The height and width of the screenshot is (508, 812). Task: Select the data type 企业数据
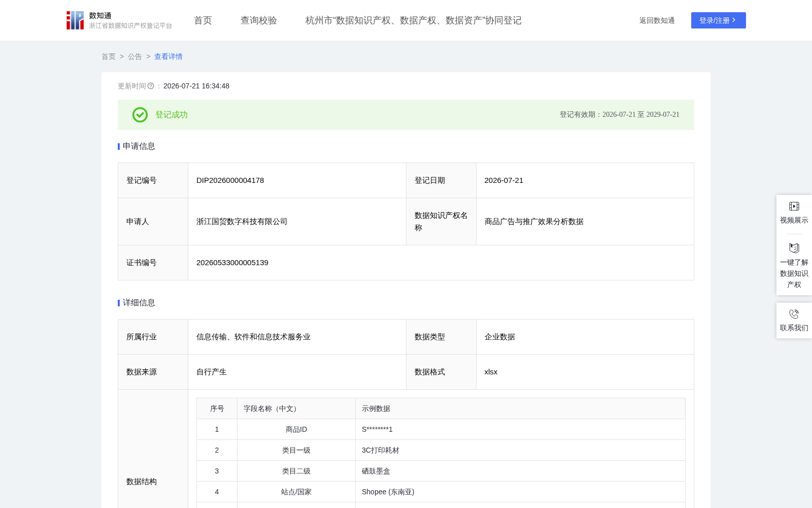(x=500, y=337)
